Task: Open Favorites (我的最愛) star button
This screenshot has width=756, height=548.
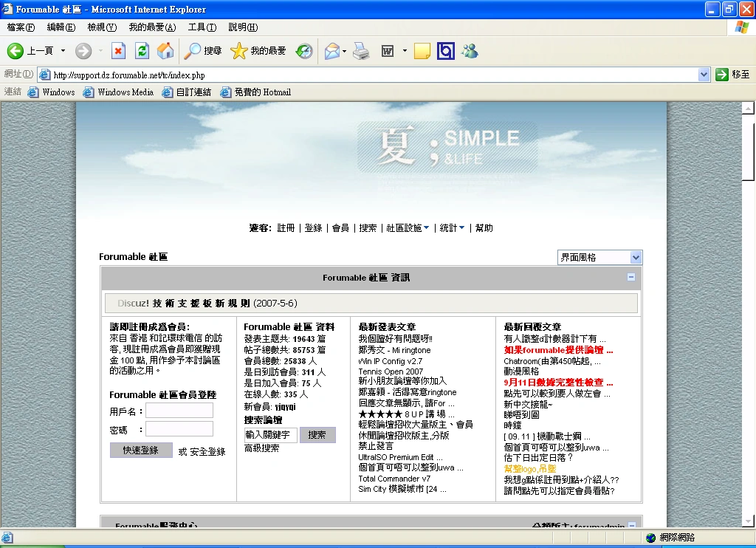Action: point(258,51)
